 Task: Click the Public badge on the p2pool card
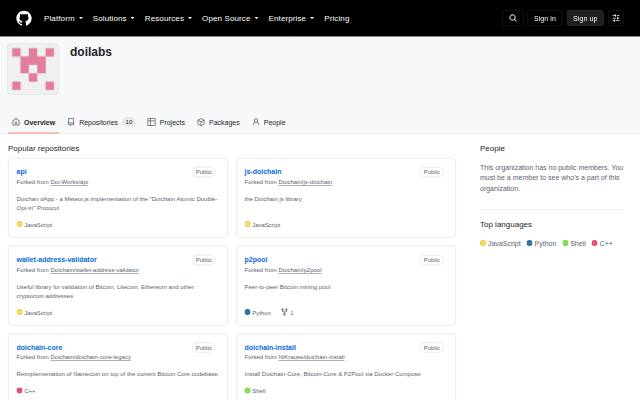[432, 260]
